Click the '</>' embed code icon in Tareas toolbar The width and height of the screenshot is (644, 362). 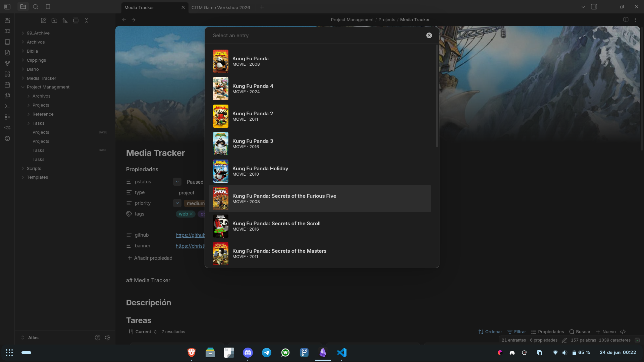623,332
